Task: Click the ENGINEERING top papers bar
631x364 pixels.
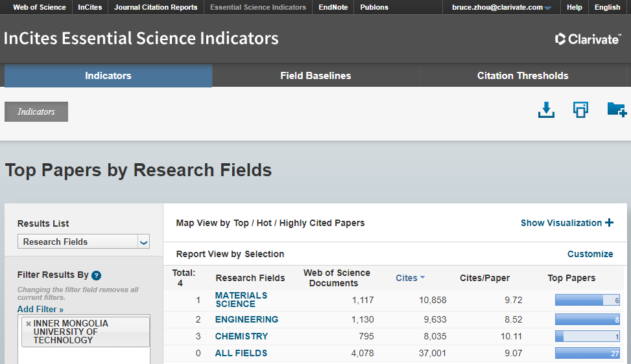Action: click(x=587, y=319)
